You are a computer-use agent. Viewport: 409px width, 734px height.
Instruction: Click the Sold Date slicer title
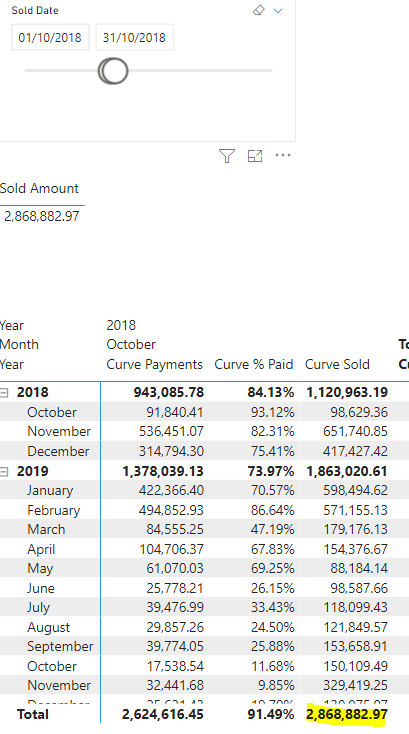(35, 10)
